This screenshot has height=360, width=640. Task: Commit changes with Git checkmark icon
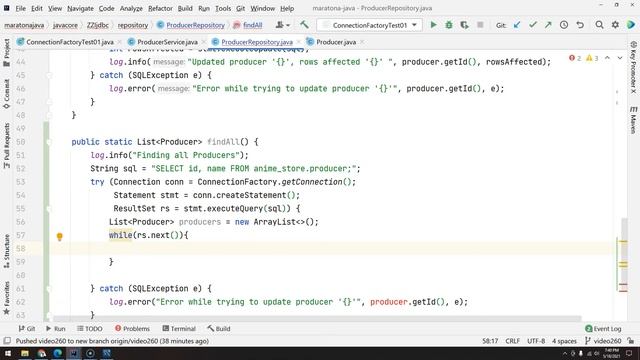[x=533, y=25]
